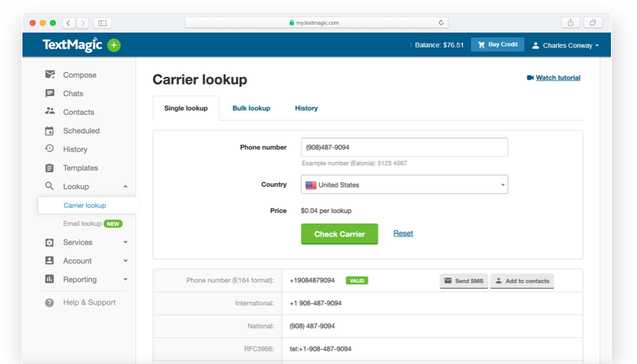
Task: Toggle the browser sidebar button
Action: point(102,22)
